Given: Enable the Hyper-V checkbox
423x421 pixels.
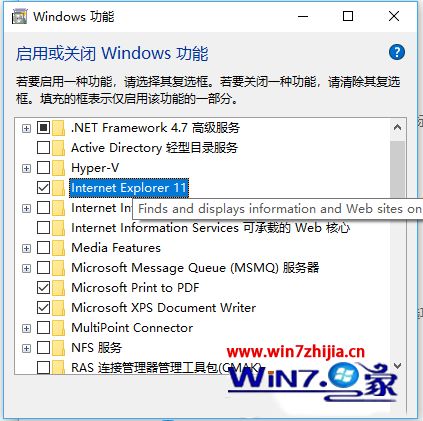Looking at the screenshot, I should tap(43, 168).
